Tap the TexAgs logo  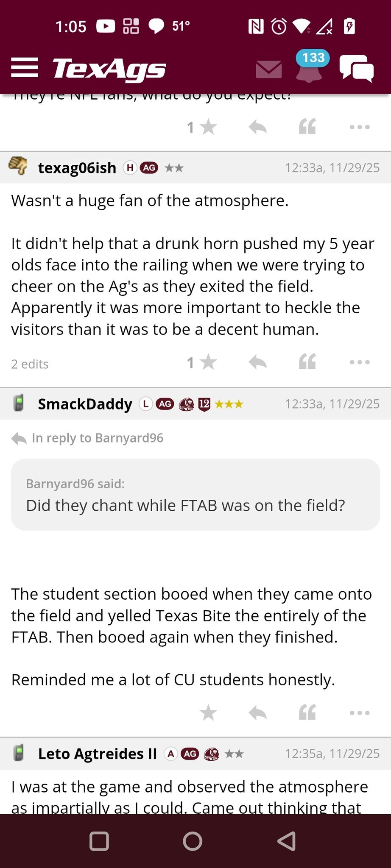[109, 69]
